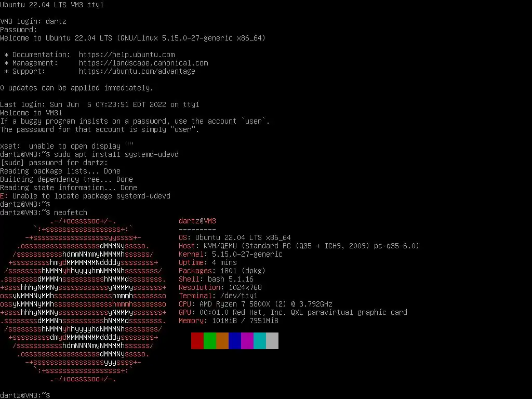
Task: Click the final 'dartz@VM3:~$' prompt at bottom
Action: point(25,395)
